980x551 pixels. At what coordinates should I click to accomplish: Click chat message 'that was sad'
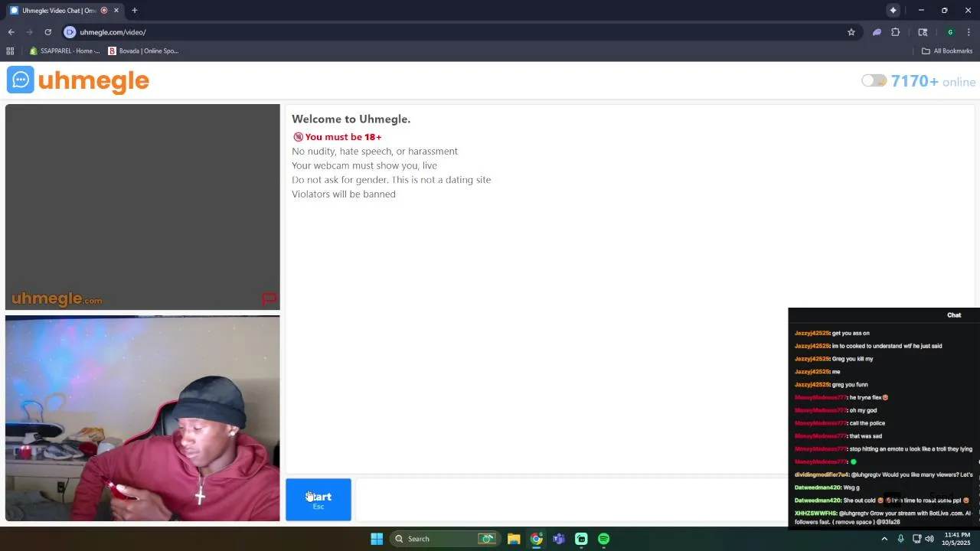866,436
